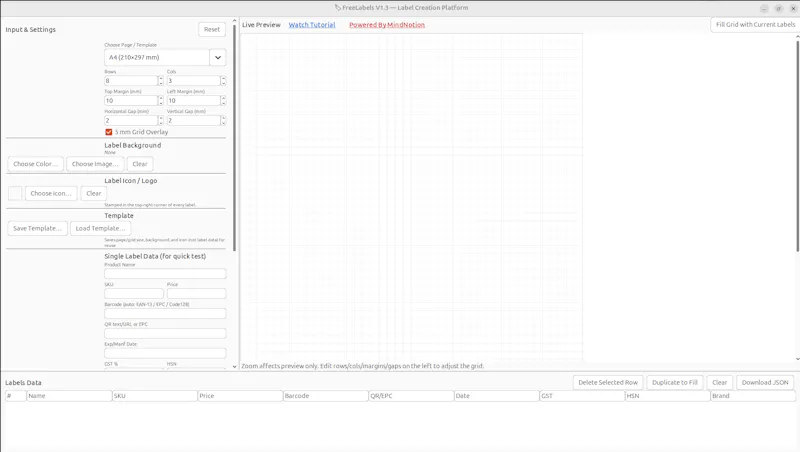800x452 pixels.
Task: Click the Download JSON button
Action: point(765,383)
